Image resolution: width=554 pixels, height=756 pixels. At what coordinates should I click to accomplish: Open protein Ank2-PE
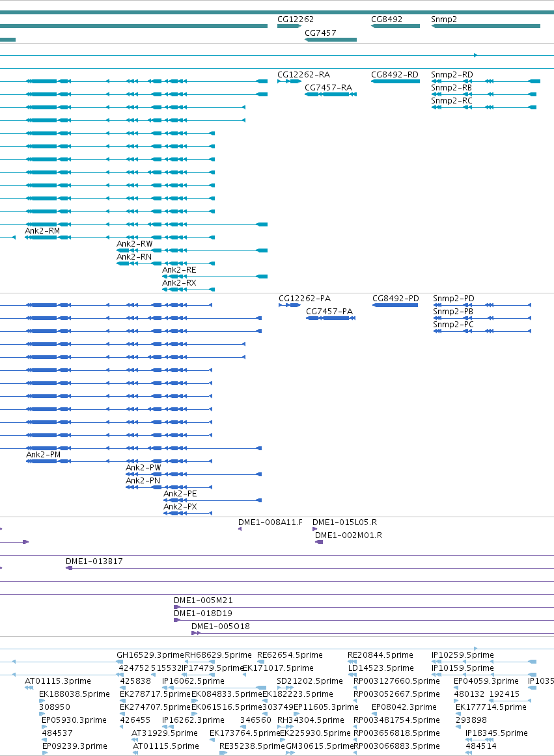coord(180,494)
